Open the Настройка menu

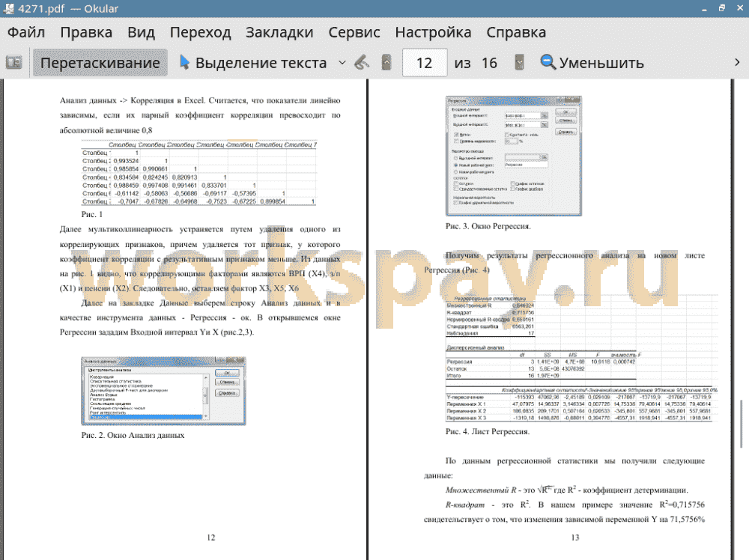coord(433,32)
